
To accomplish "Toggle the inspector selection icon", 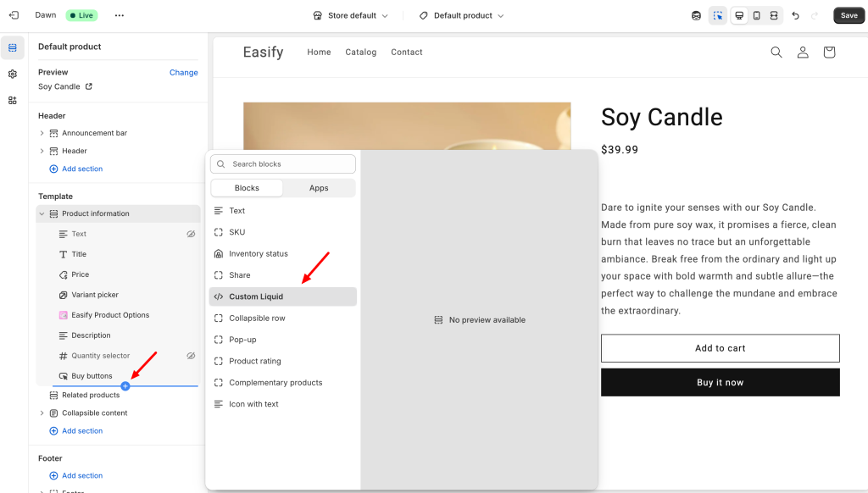I will 718,15.
